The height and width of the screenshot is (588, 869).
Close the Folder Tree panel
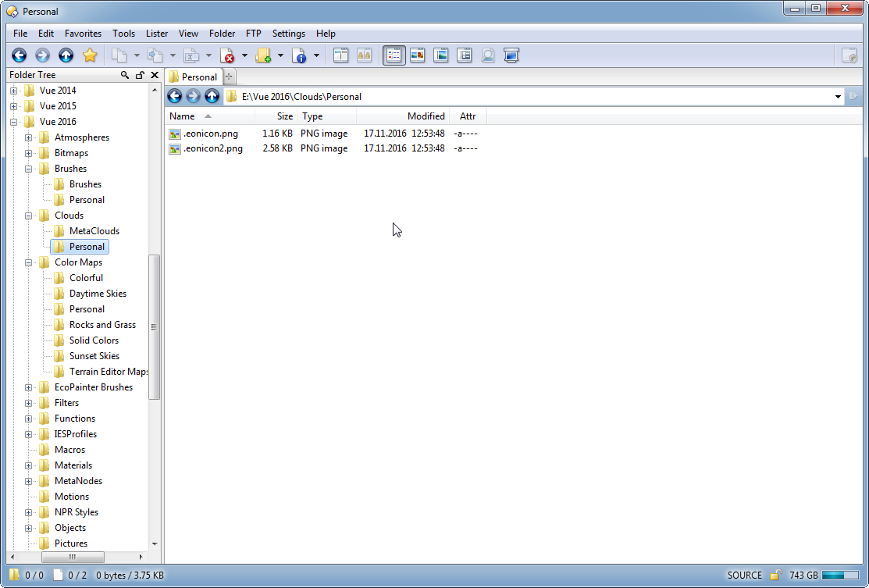tap(155, 75)
